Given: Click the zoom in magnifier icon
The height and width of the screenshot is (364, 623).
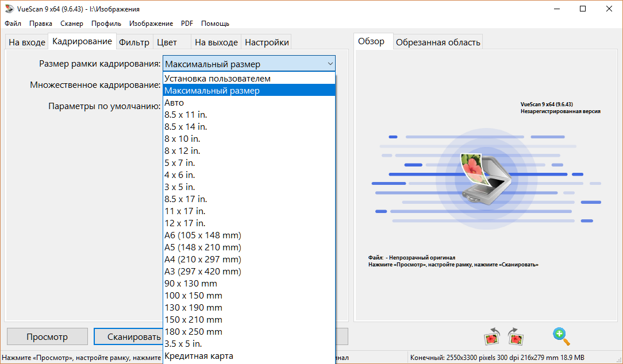Looking at the screenshot, I should point(562,336).
